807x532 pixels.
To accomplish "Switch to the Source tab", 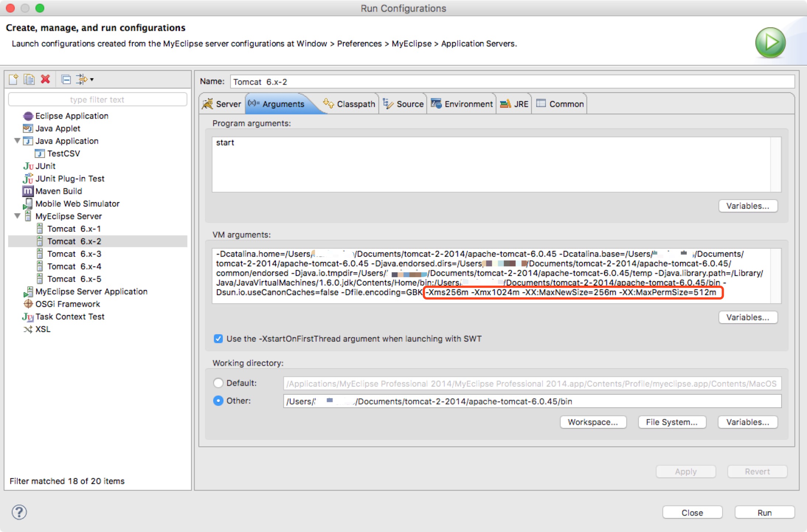I will point(403,104).
